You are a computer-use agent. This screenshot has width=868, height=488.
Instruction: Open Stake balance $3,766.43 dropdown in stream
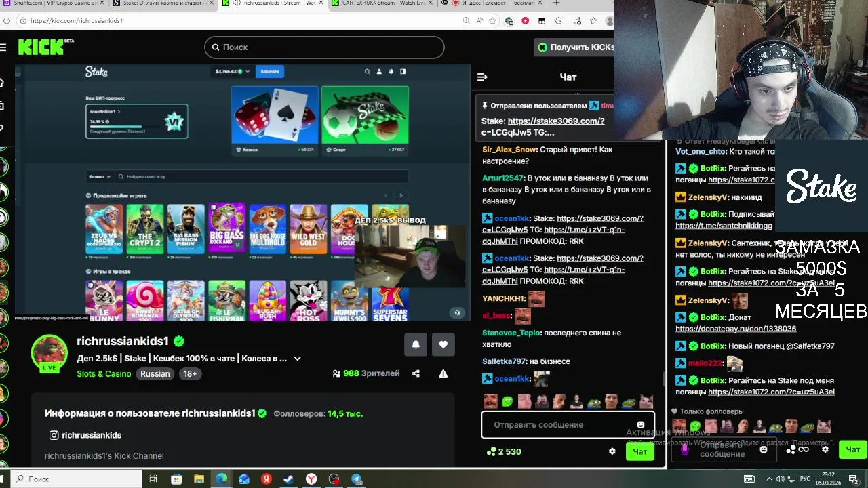(233, 71)
